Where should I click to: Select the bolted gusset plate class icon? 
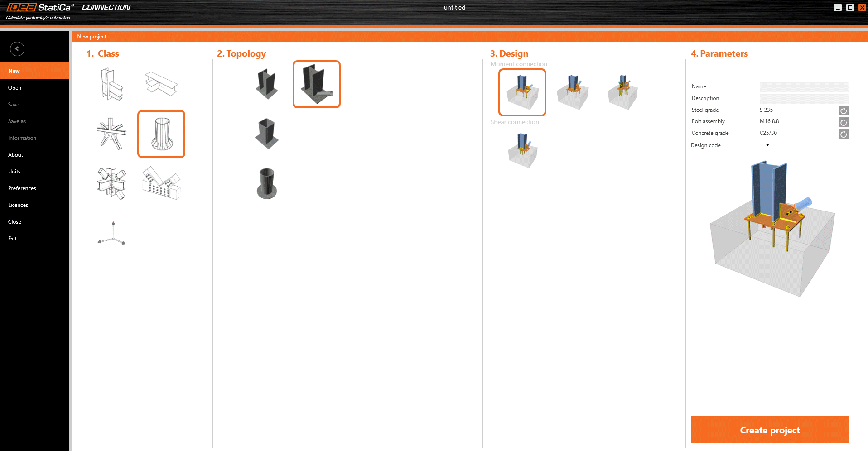pyautogui.click(x=161, y=183)
